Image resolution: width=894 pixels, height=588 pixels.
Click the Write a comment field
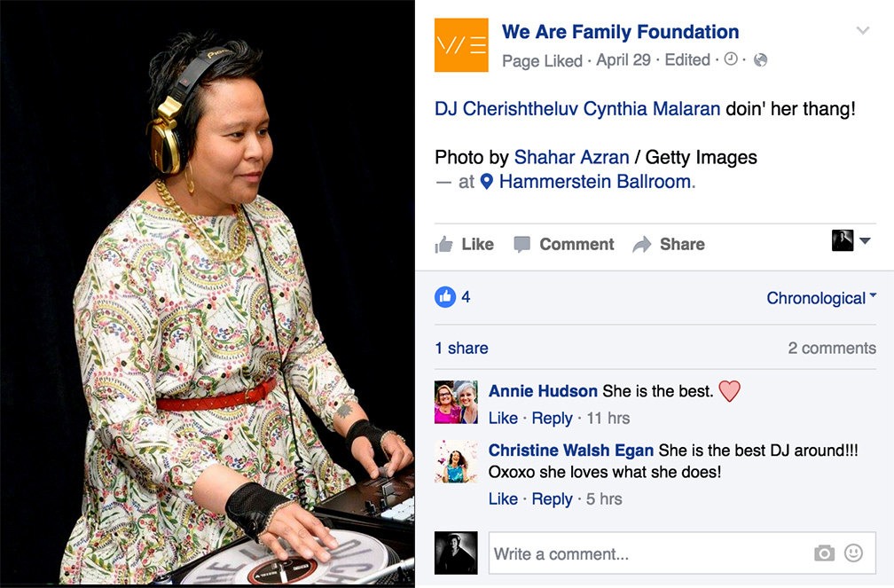coord(682,553)
